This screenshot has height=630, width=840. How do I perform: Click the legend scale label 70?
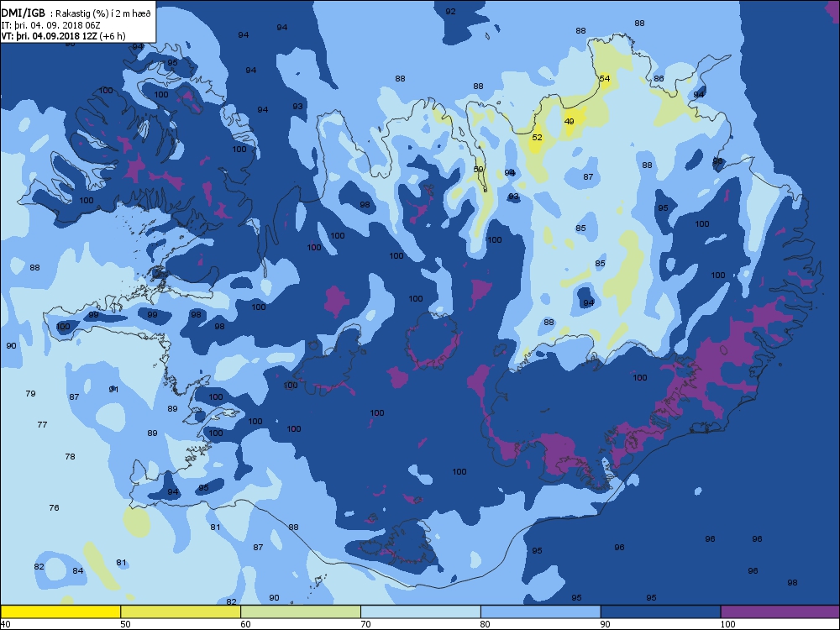[365, 623]
